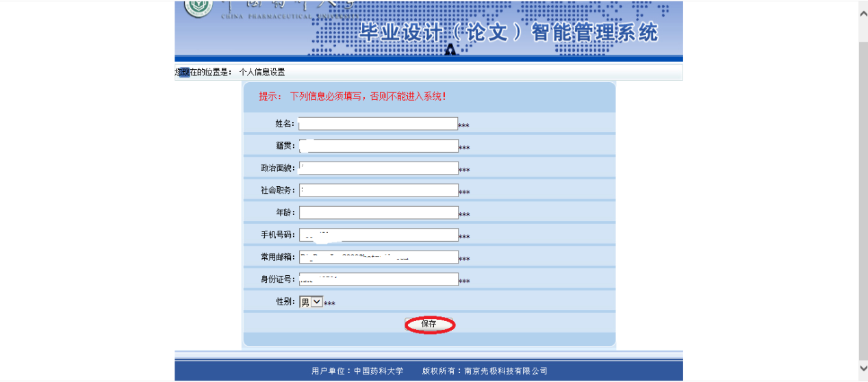
Task: Click the red 提示 warning message
Action: 353,97
